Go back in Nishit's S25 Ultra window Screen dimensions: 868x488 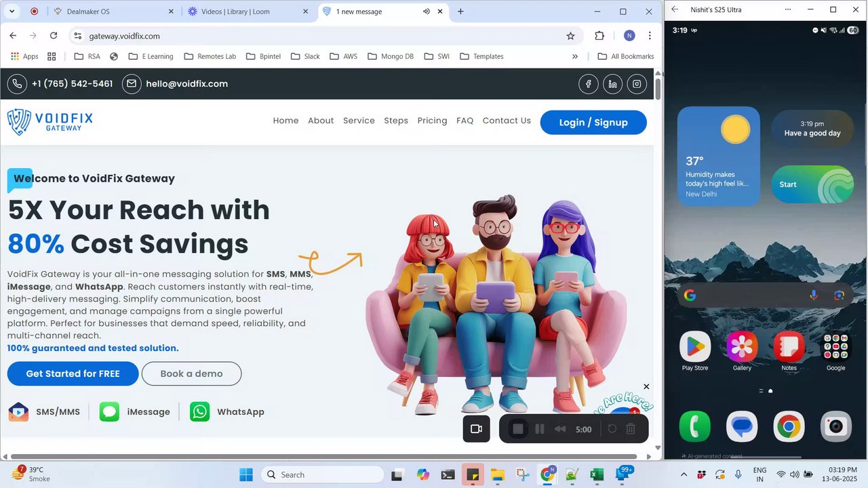675,9
